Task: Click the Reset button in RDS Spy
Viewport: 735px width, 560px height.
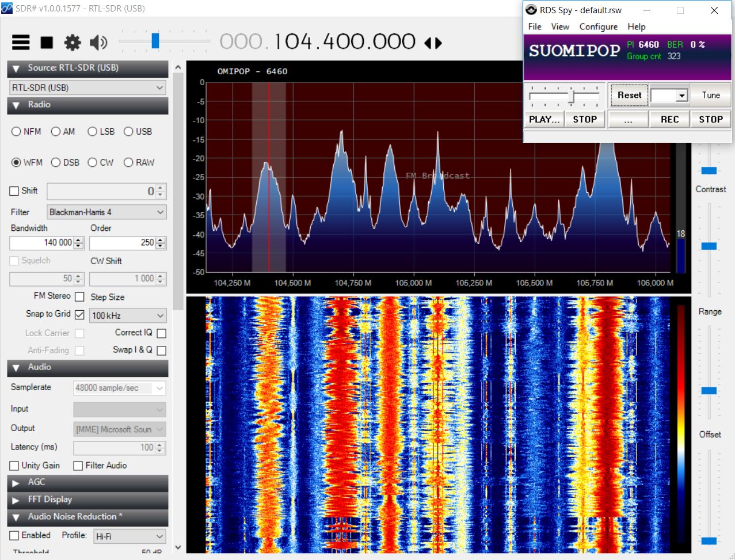Action: (629, 96)
